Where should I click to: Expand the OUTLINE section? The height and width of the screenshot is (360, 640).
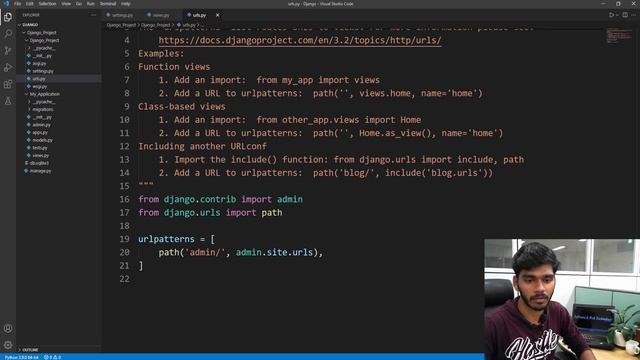pyautogui.click(x=30, y=350)
